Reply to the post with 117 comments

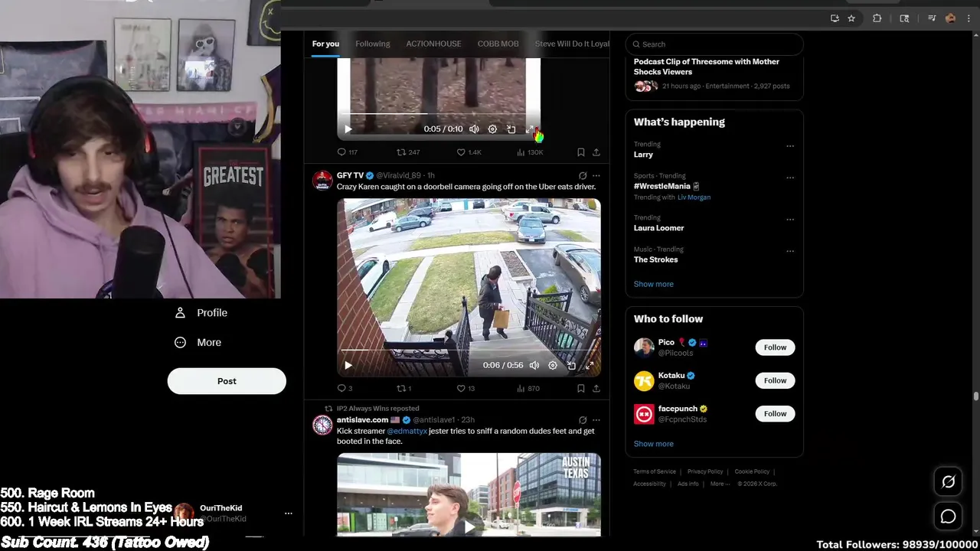click(x=348, y=152)
